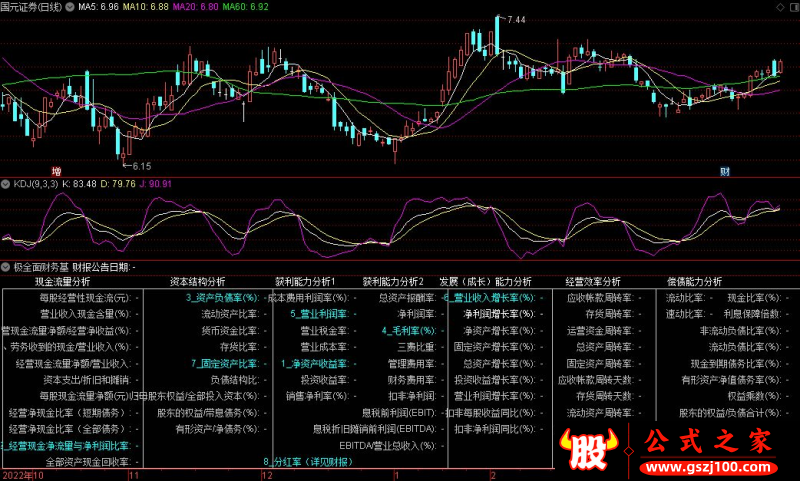Click 每股经营性现金流(元) row
Viewport: 800px width, 481px height.
[x=86, y=298]
